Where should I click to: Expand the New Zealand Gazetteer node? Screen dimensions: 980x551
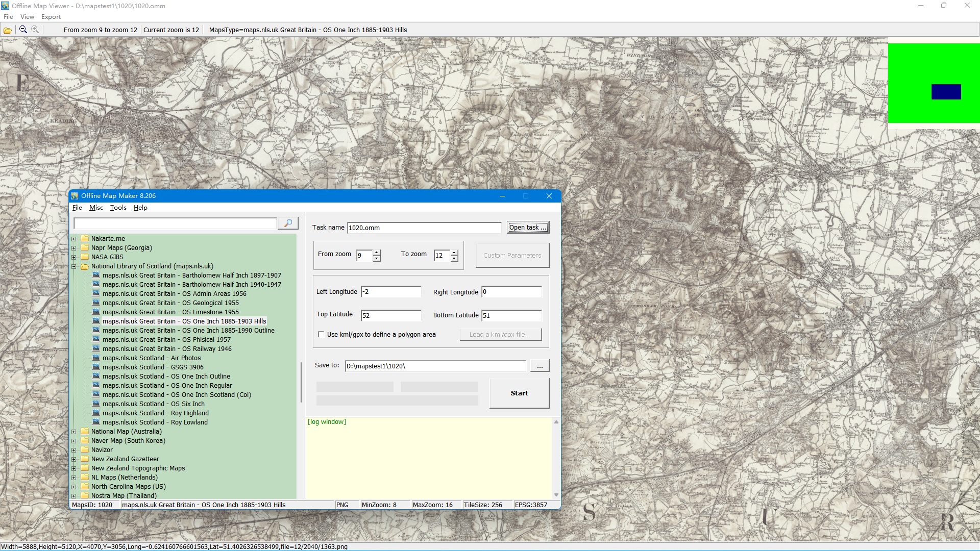74,459
